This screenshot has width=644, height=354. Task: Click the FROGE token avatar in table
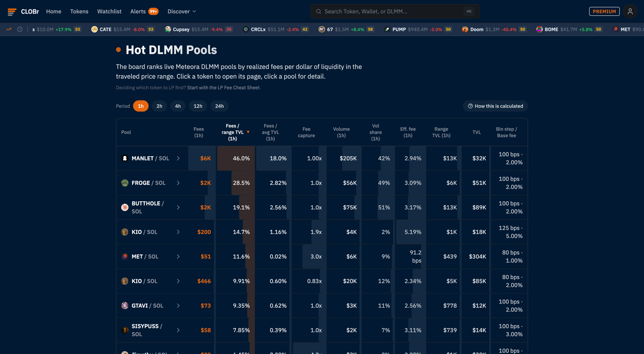[125, 183]
